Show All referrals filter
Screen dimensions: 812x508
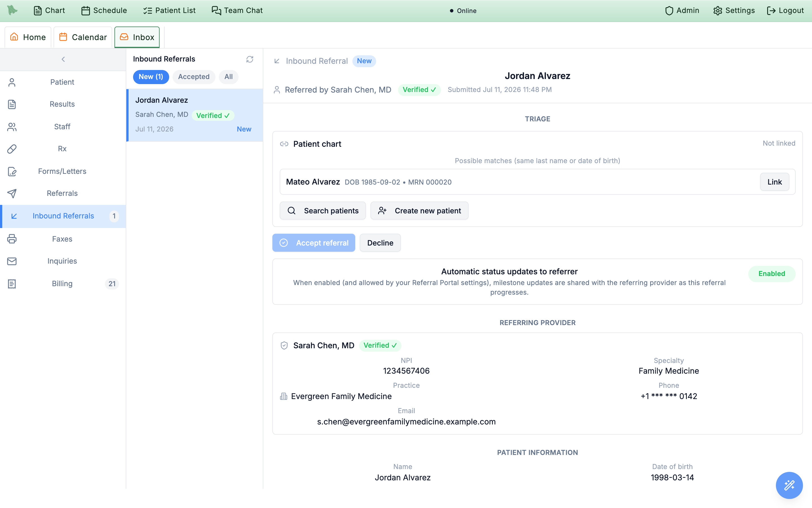click(x=228, y=77)
